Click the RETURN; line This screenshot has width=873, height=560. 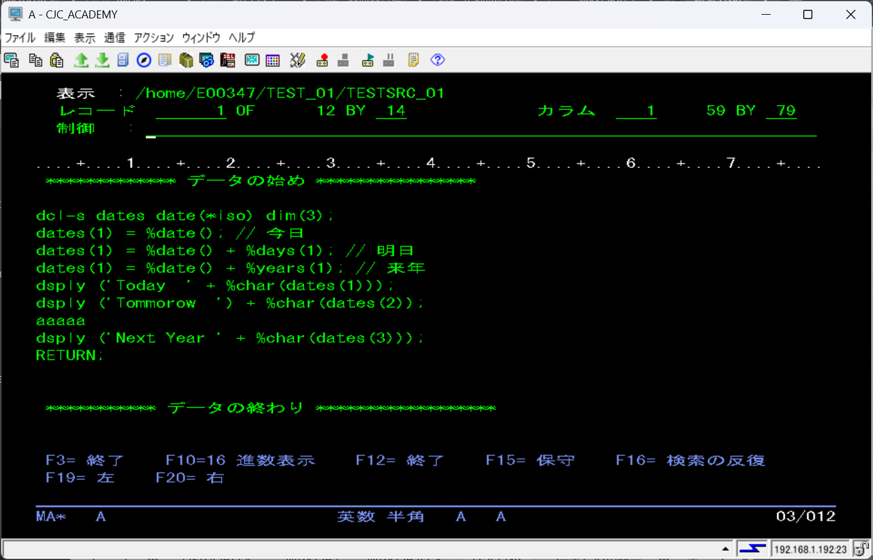[x=70, y=355]
